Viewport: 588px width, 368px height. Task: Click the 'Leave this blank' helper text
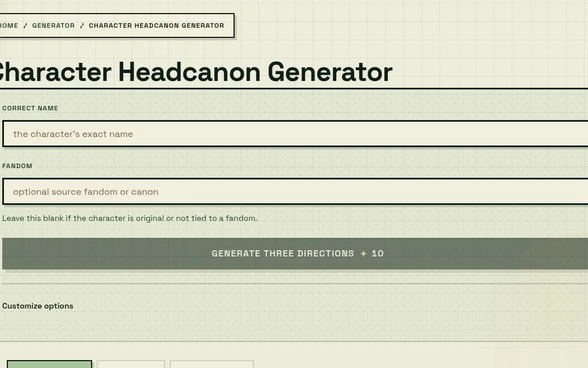point(129,218)
